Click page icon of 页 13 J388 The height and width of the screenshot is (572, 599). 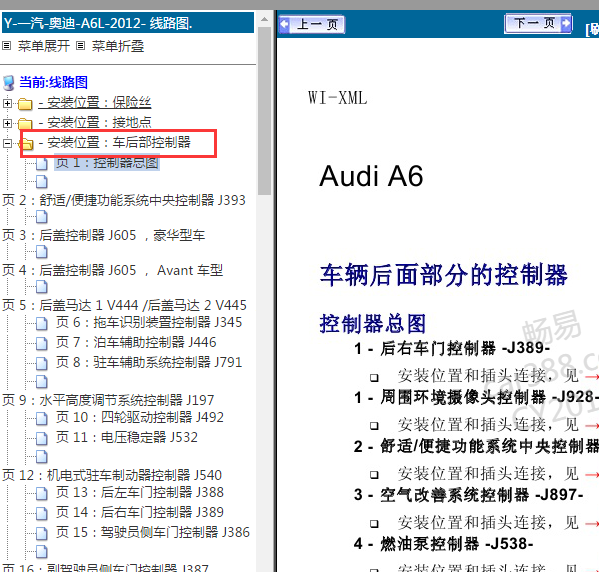coord(42,493)
